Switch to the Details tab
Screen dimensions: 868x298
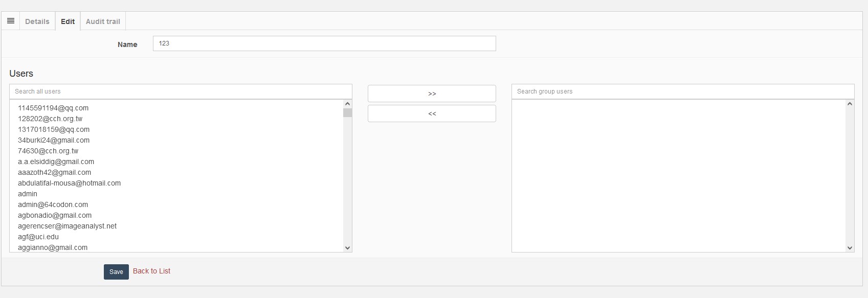(x=37, y=21)
